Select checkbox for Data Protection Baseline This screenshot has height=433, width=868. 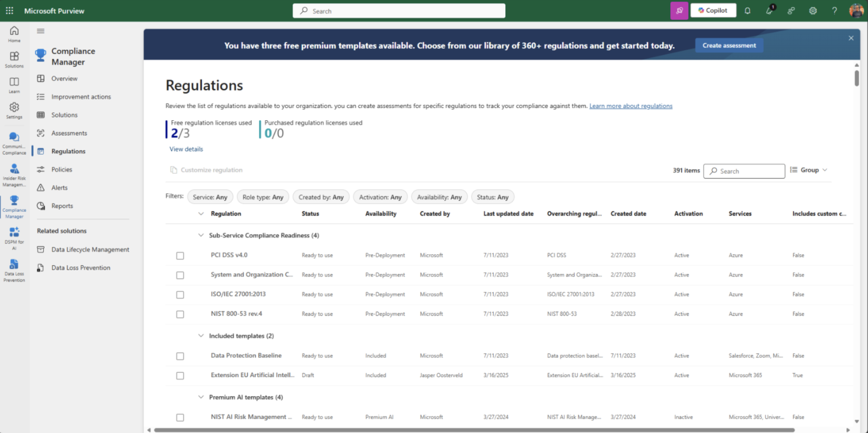pyautogui.click(x=180, y=356)
